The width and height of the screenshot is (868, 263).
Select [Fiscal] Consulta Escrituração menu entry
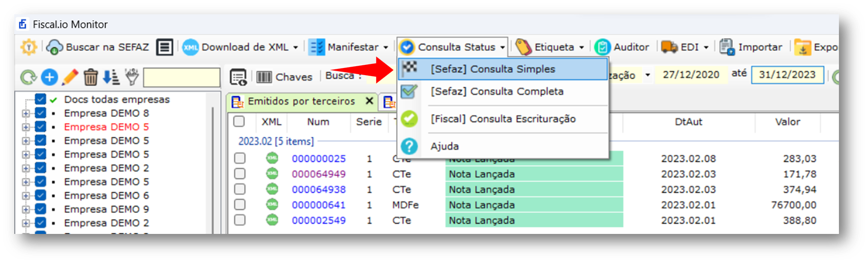pyautogui.click(x=503, y=119)
